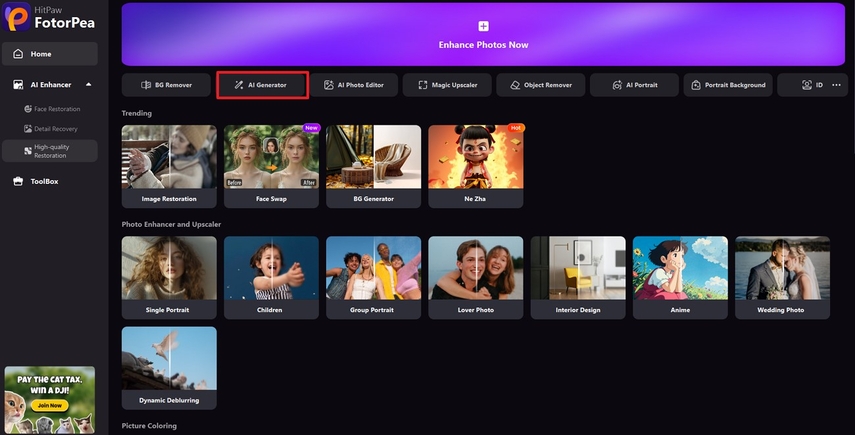Click the Picture Coloring heading
The image size is (855, 435).
tap(149, 426)
